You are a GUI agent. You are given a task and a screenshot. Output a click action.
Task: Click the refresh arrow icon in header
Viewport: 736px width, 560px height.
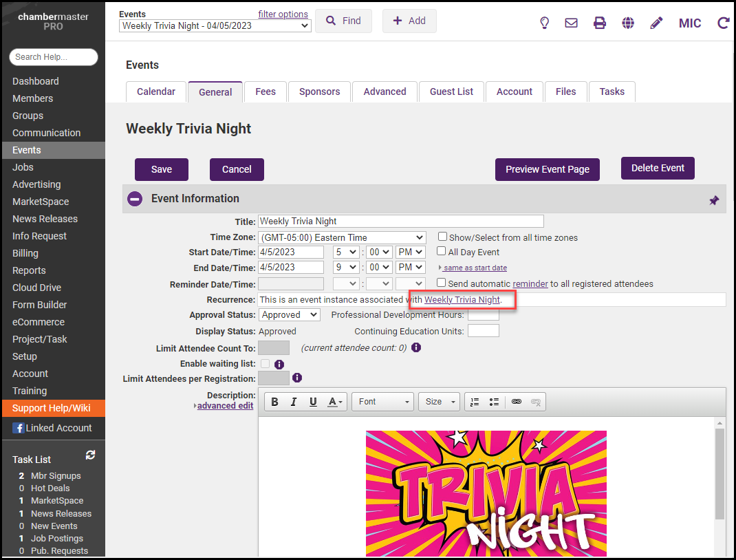723,23
